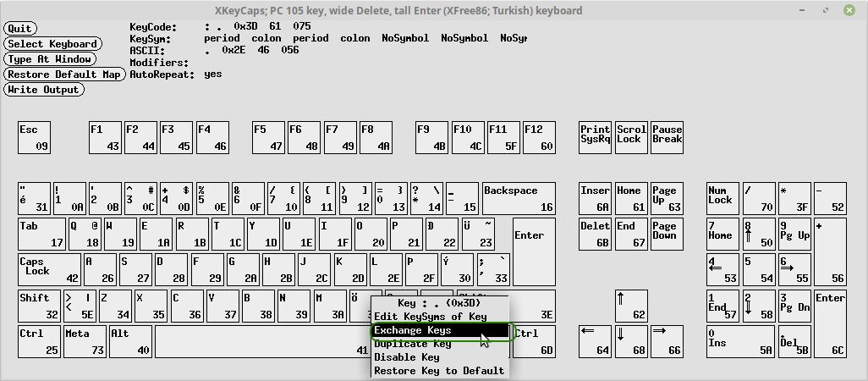Click the left arrow key 64
This screenshot has width=868, height=381.
coord(595,342)
